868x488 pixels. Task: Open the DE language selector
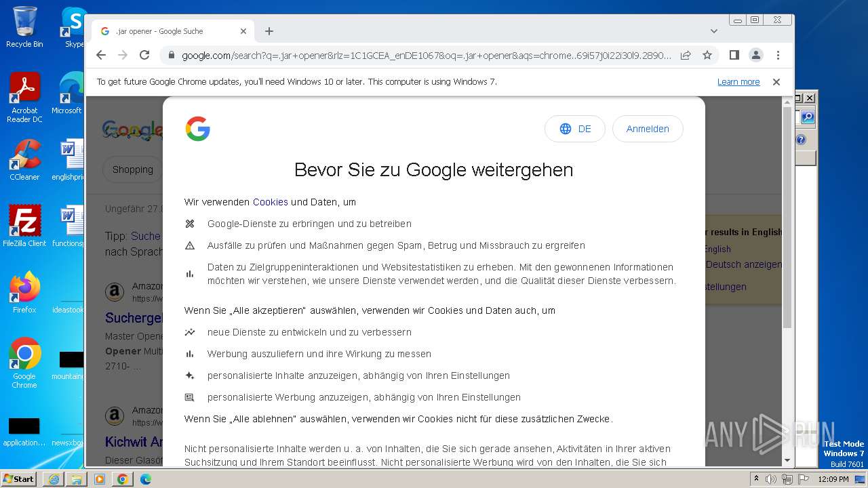(x=575, y=129)
